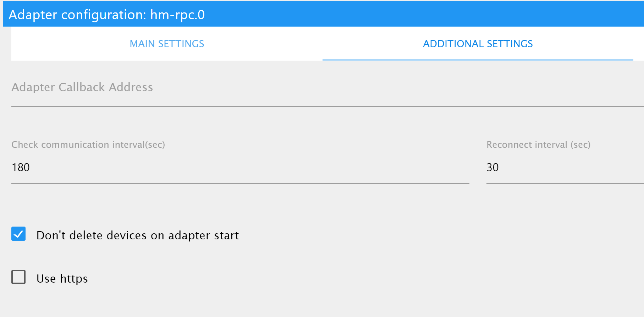Click the "Use https" label text
Screen dimensions: 644x317
pos(62,279)
